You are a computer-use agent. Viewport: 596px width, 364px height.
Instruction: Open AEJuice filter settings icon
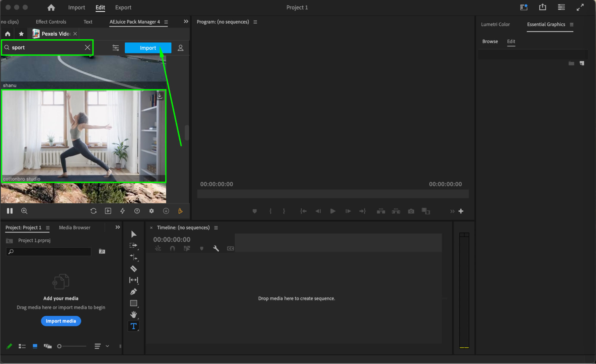point(115,48)
